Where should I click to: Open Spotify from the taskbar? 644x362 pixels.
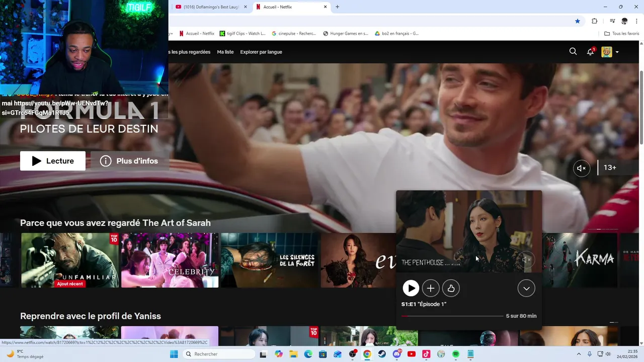456,354
